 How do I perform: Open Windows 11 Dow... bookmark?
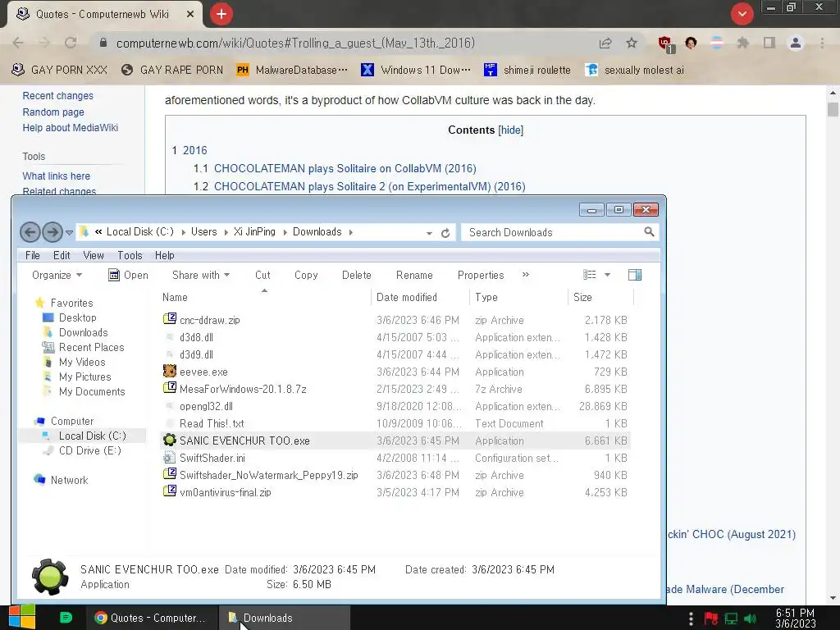(x=416, y=70)
